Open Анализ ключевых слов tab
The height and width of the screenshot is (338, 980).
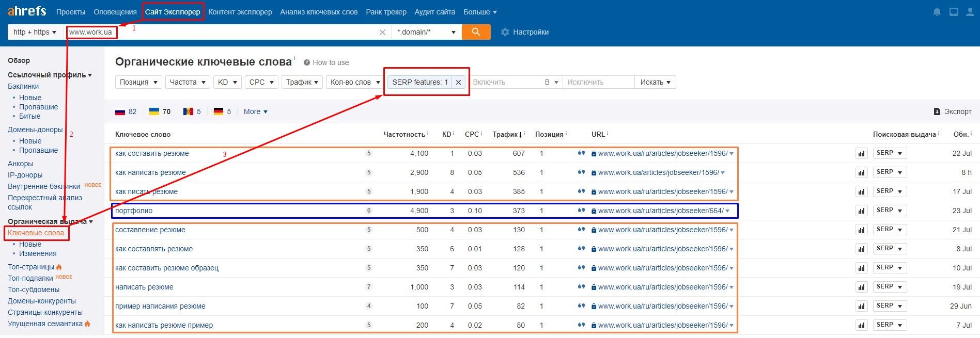pos(319,12)
